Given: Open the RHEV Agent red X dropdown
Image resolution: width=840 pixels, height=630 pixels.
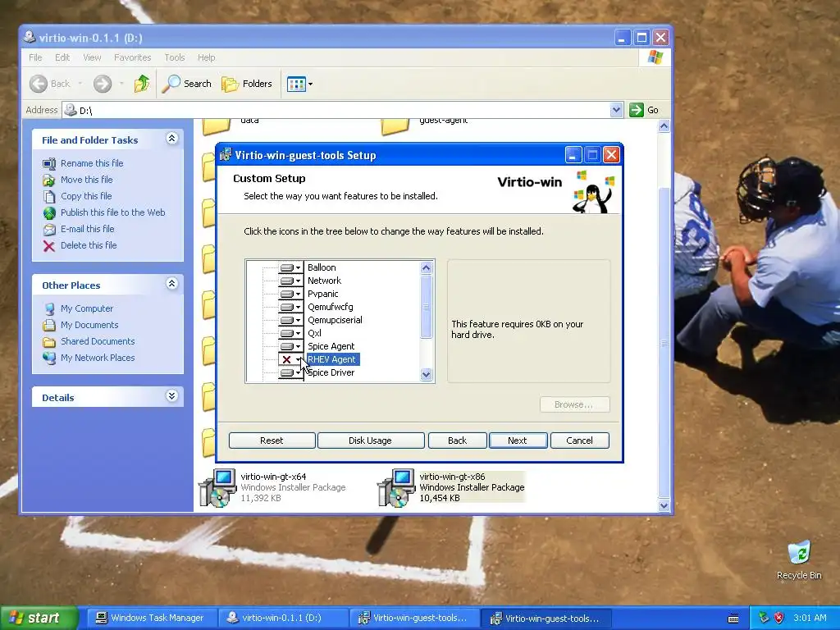Looking at the screenshot, I should [x=290, y=359].
